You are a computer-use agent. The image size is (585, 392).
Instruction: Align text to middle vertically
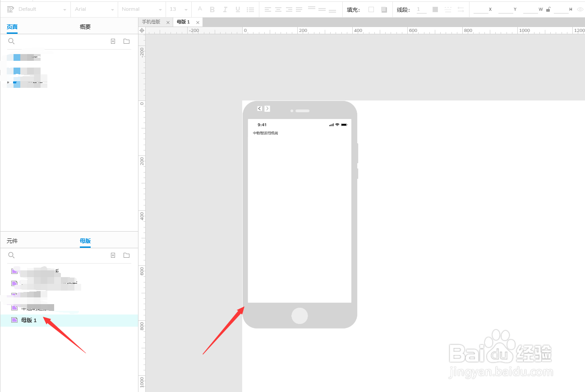(x=322, y=9)
